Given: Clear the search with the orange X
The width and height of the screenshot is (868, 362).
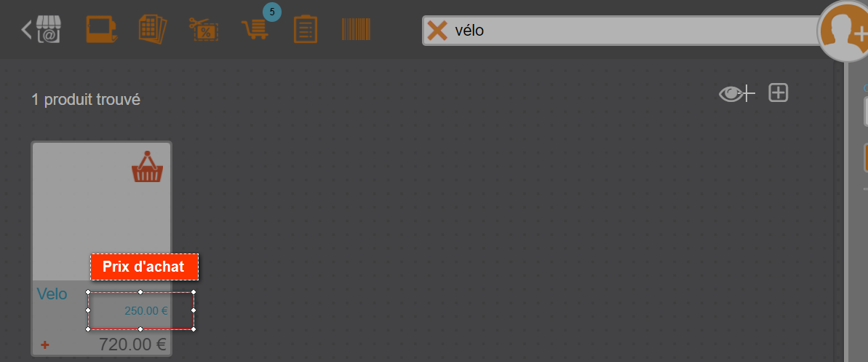Looking at the screenshot, I should tap(437, 31).
